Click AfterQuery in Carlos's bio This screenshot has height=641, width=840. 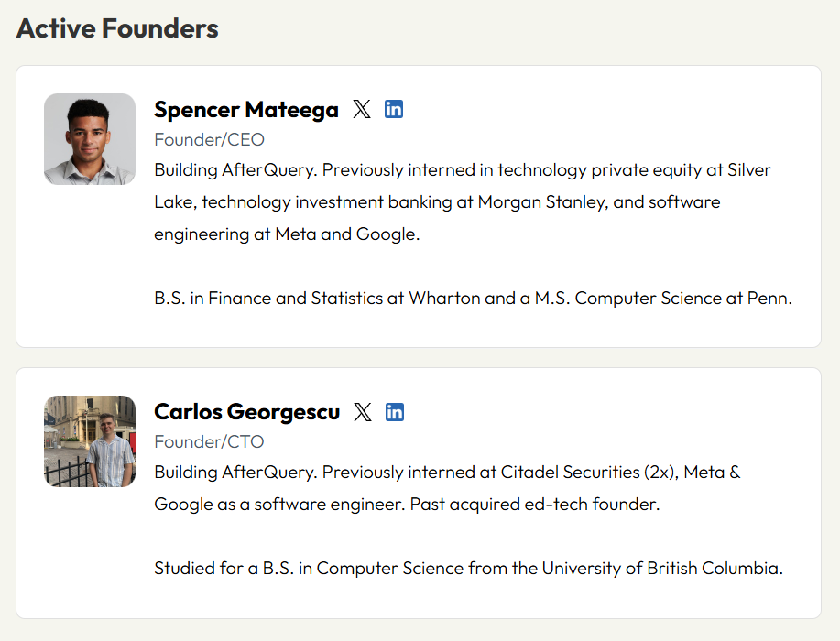click(x=269, y=472)
